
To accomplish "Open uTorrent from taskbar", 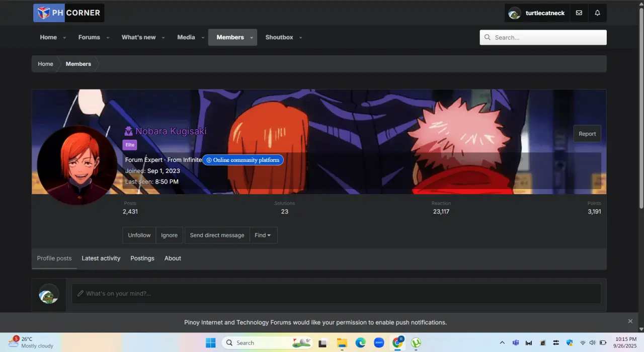I will 416,343.
